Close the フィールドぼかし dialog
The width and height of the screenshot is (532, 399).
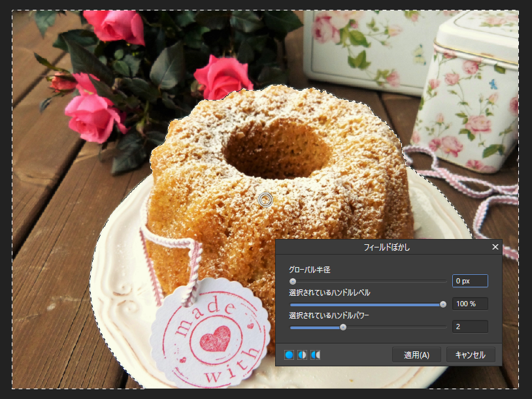[x=495, y=247]
